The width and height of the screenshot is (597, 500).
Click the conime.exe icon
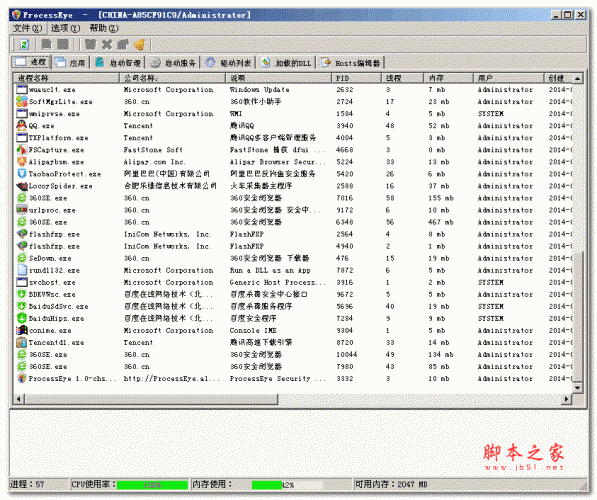(22, 330)
